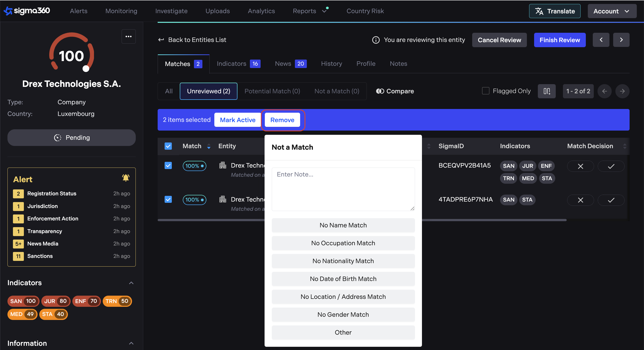This screenshot has width=644, height=350.
Task: Click the Alert bell icon
Action: click(x=126, y=178)
